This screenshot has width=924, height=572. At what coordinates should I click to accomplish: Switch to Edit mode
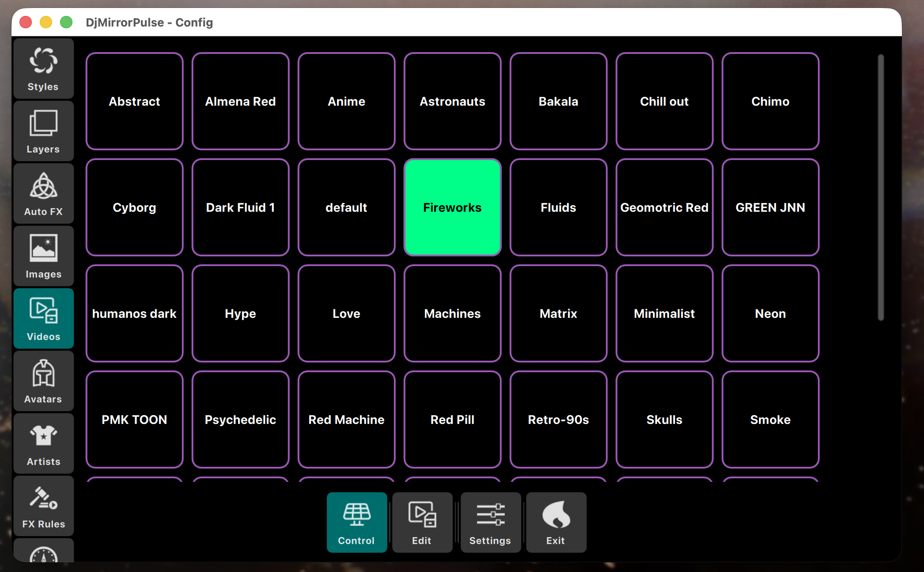pyautogui.click(x=422, y=522)
